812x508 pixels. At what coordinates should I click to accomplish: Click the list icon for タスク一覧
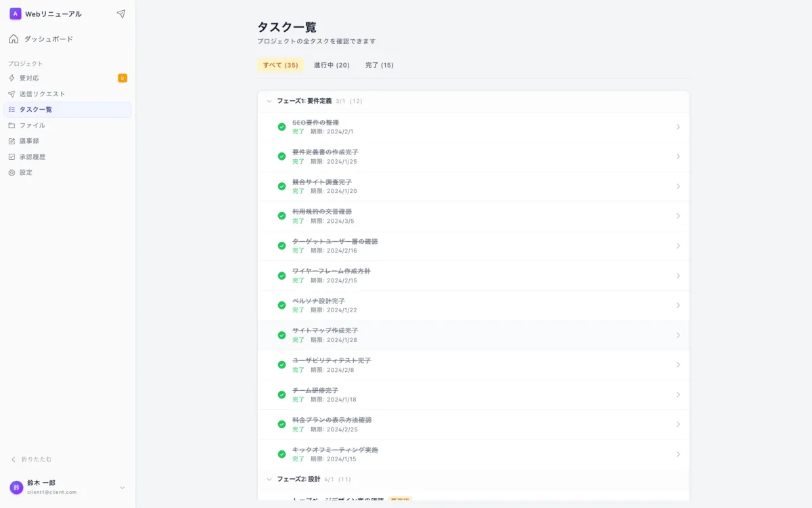12,109
